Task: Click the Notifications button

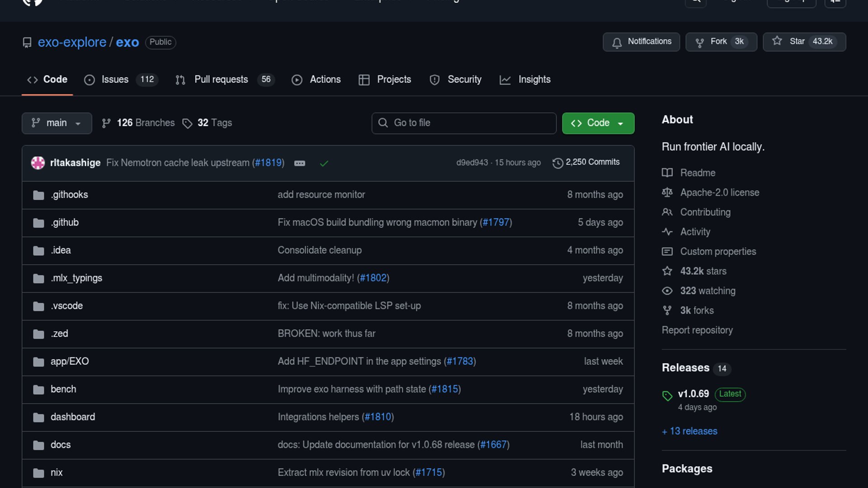Action: (641, 42)
